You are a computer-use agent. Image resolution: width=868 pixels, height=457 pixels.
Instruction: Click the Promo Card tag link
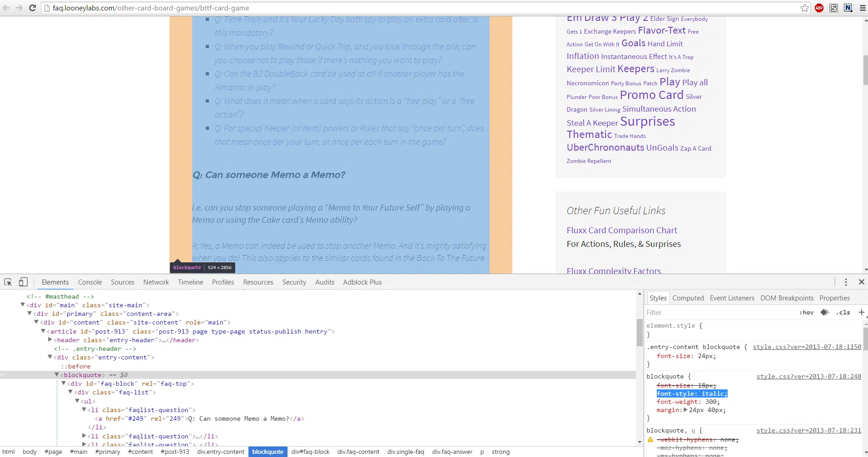651,95
